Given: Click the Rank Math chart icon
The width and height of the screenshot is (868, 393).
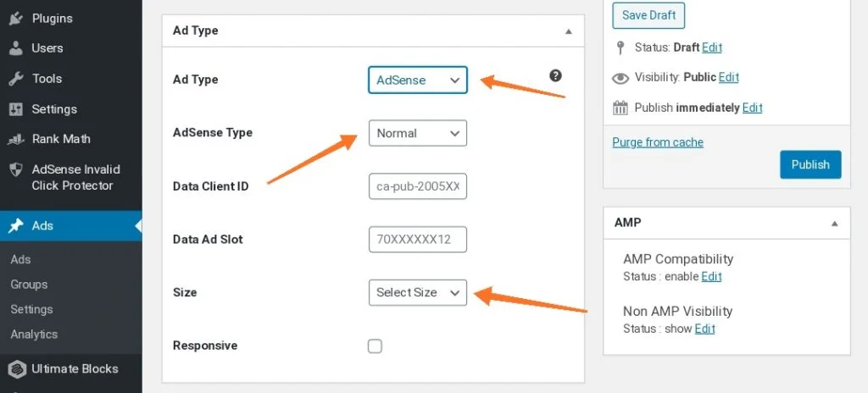Looking at the screenshot, I should click(x=15, y=139).
